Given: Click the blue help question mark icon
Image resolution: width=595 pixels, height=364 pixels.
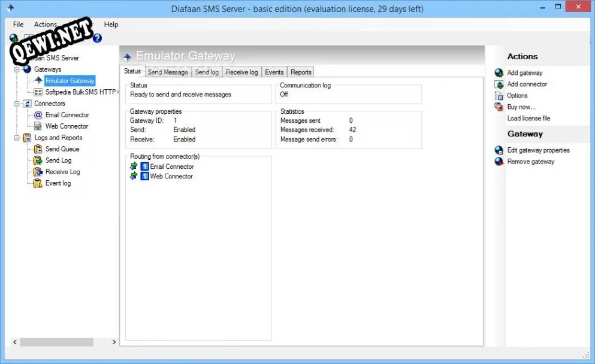Looking at the screenshot, I should (x=97, y=38).
